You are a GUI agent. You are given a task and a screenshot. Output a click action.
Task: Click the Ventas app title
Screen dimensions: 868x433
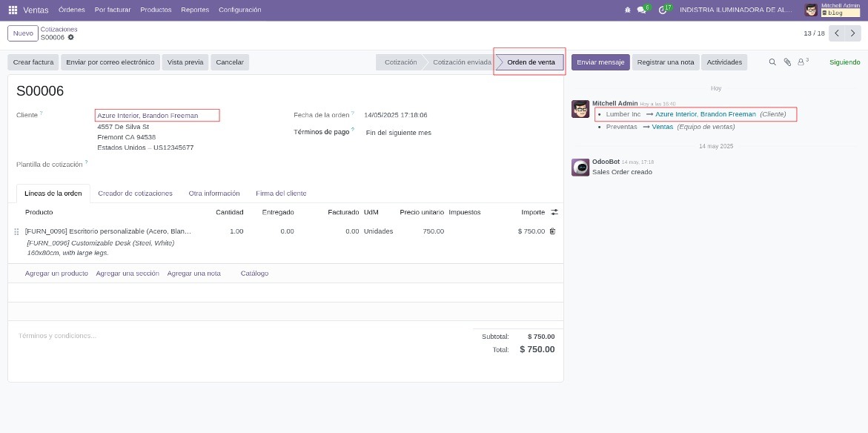(x=36, y=10)
